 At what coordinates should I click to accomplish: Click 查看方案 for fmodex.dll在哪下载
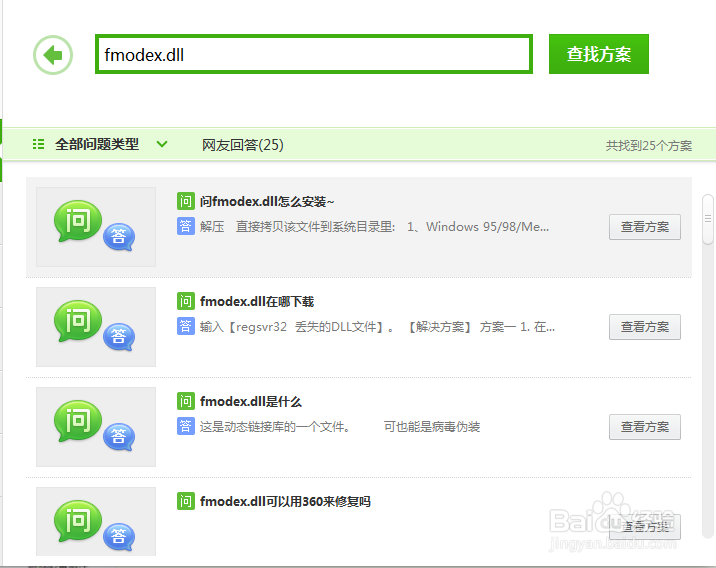click(x=645, y=327)
